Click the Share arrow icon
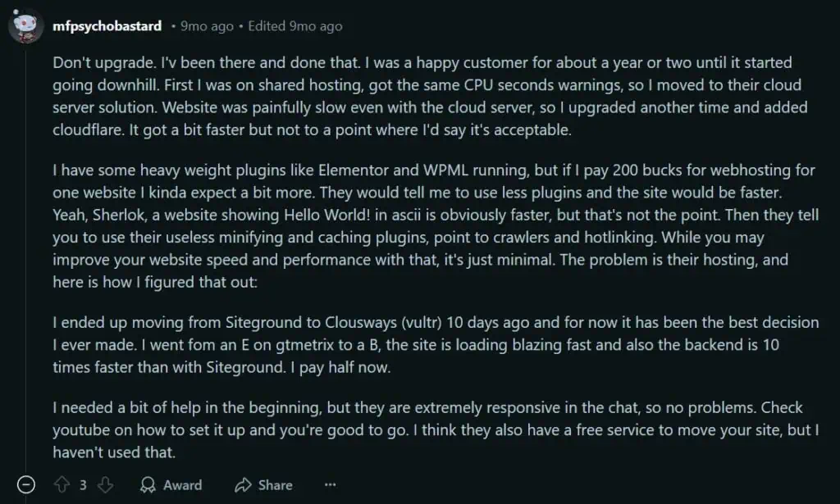840x504 pixels. (x=243, y=485)
